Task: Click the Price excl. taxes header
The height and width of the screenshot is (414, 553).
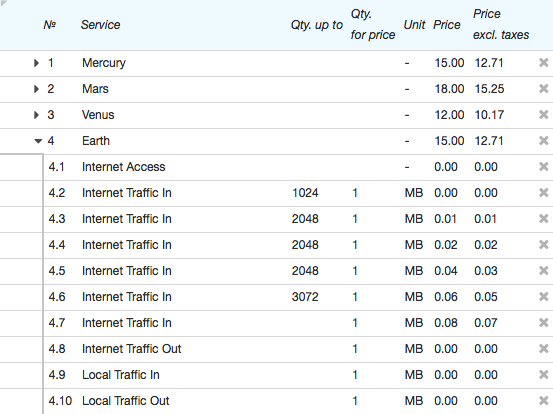Action: [501, 24]
